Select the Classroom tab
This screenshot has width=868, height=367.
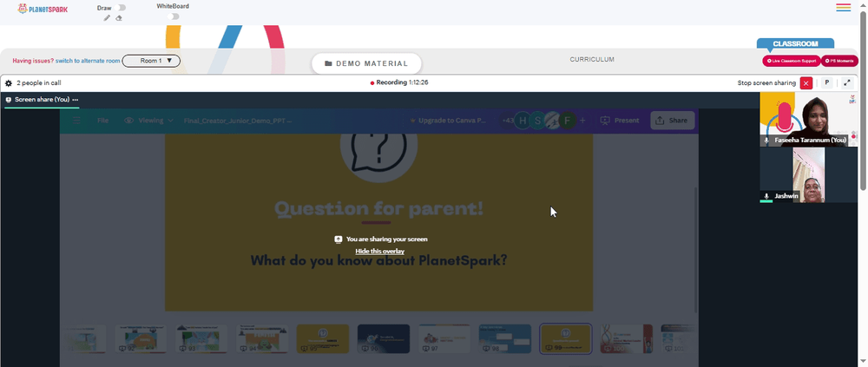(x=795, y=43)
